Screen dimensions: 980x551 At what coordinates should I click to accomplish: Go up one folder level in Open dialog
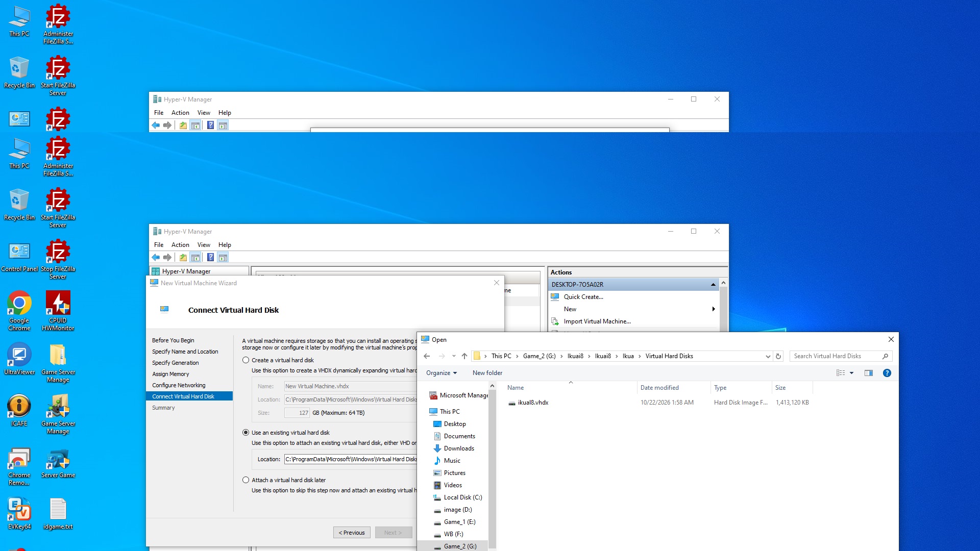pos(464,356)
